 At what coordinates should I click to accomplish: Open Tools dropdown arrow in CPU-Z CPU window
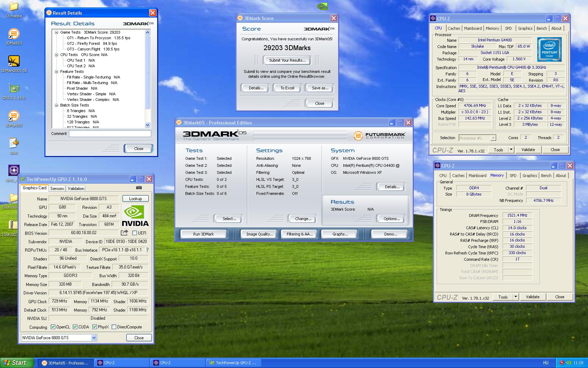511,150
